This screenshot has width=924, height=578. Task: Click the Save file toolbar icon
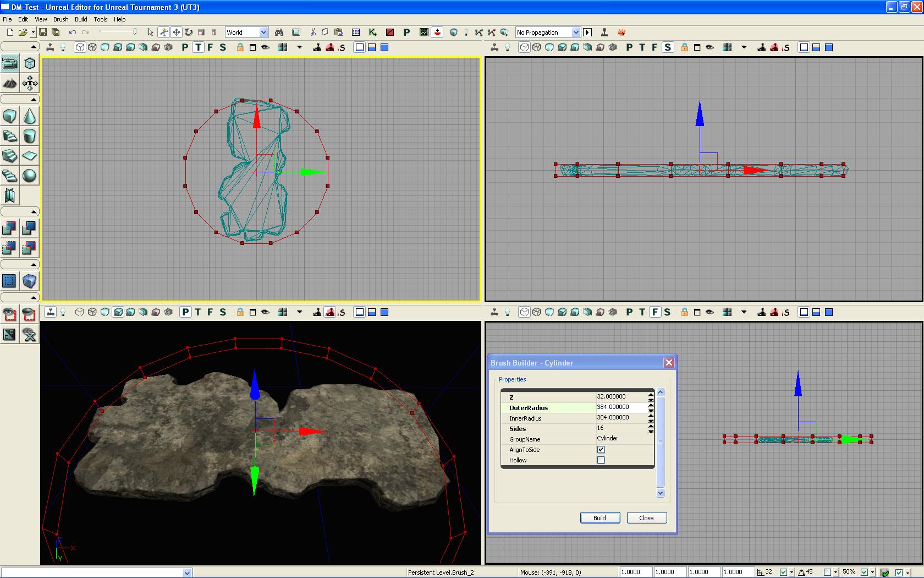click(43, 32)
